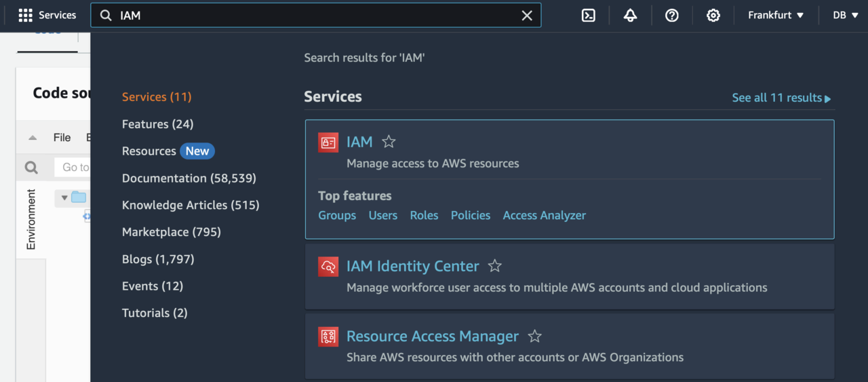868x382 pixels.
Task: Open the Frankfurt region dropdown
Action: [775, 15]
